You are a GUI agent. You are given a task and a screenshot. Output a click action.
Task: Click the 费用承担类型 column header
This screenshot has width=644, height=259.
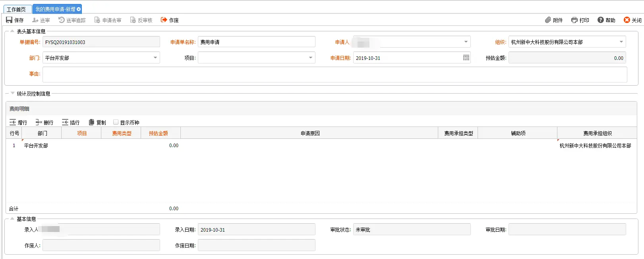point(458,133)
